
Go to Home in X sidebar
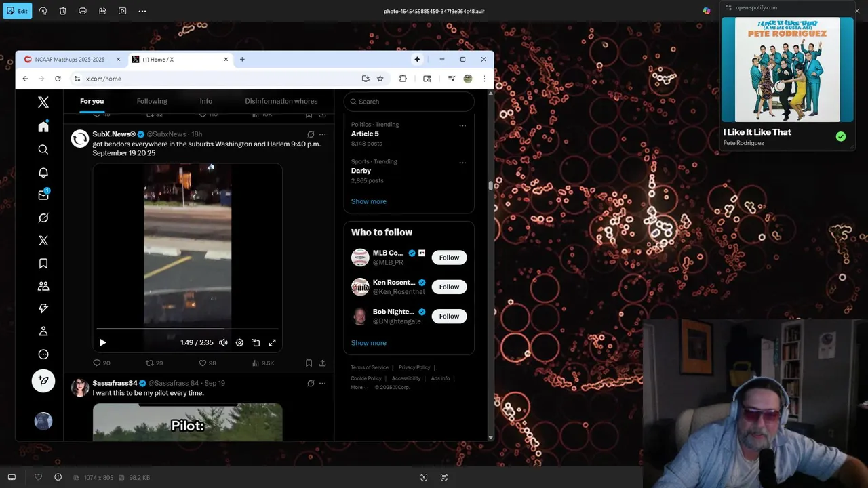coord(43,127)
